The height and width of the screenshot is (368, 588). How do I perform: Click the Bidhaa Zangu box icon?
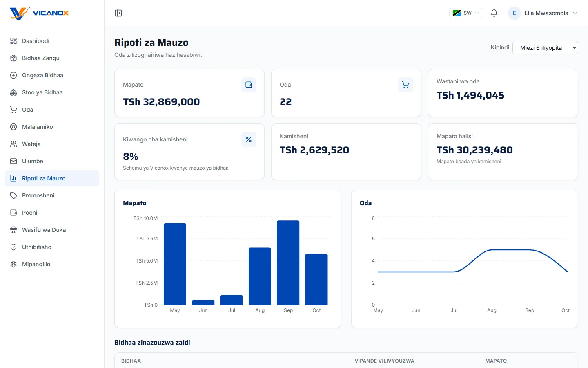13,58
